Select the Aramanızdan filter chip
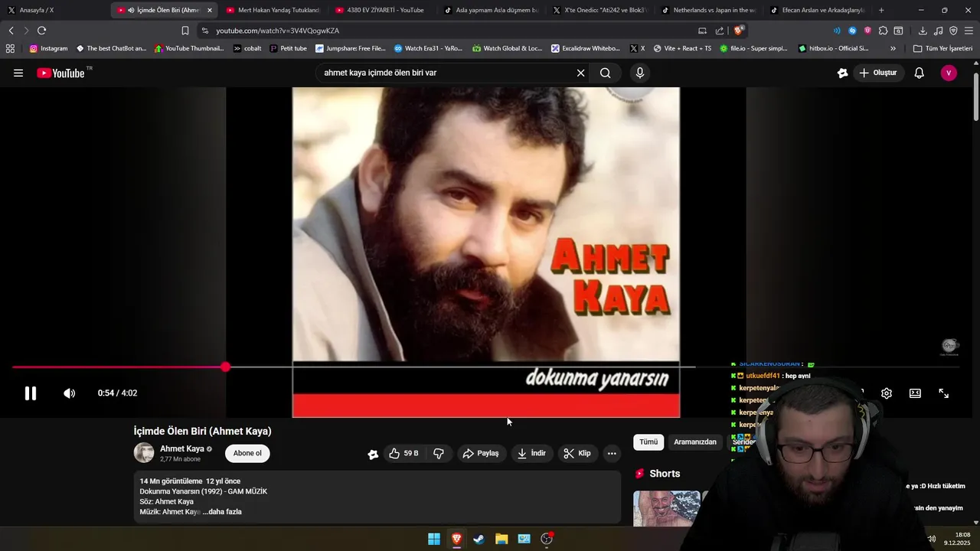 (695, 442)
